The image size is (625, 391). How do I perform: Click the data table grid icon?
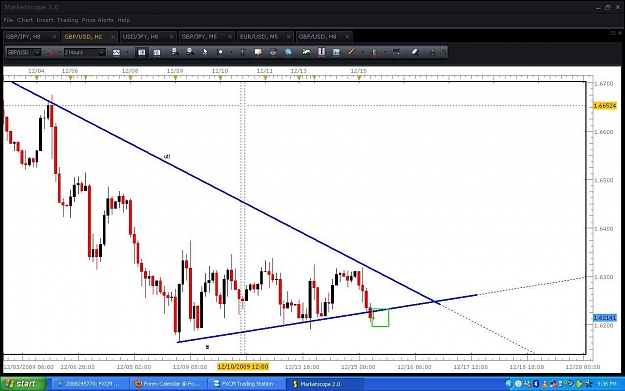tap(336, 52)
